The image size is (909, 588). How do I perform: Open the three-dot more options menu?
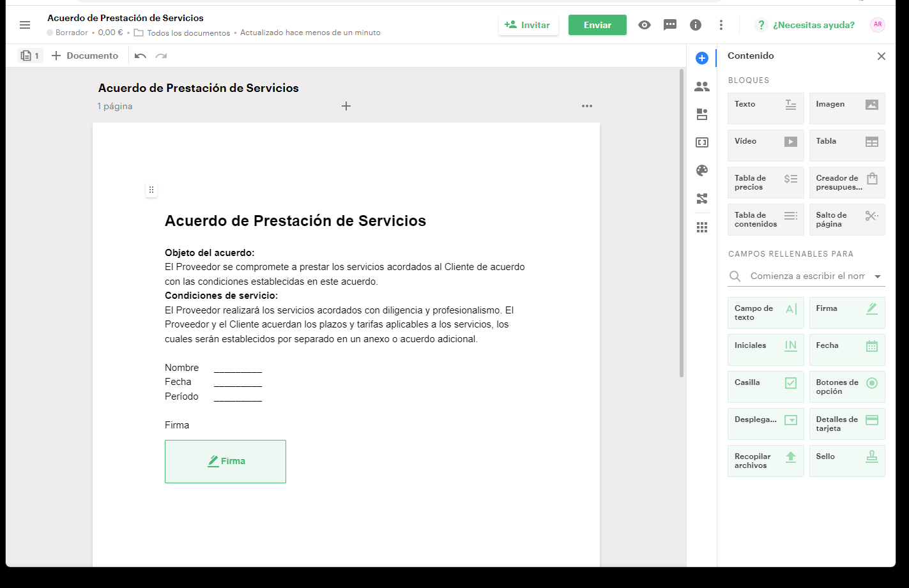pyautogui.click(x=721, y=25)
